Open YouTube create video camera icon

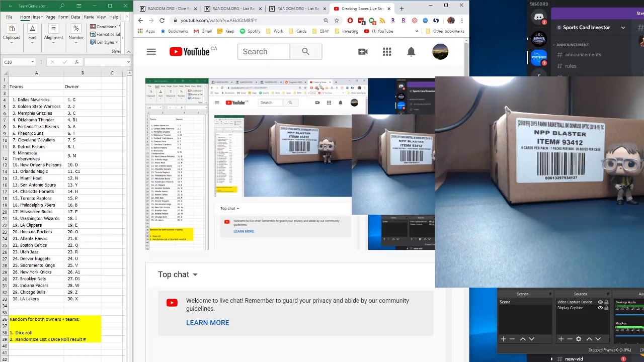pyautogui.click(x=363, y=52)
